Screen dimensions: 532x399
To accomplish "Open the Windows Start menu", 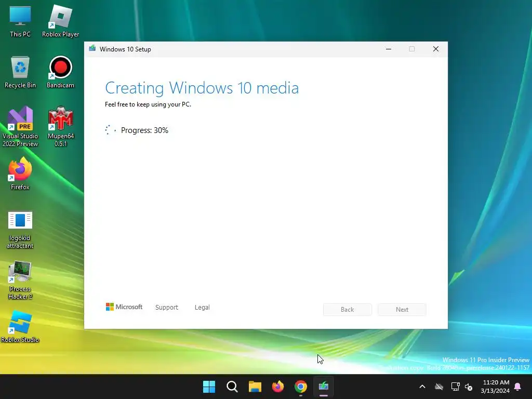I will pyautogui.click(x=209, y=387).
